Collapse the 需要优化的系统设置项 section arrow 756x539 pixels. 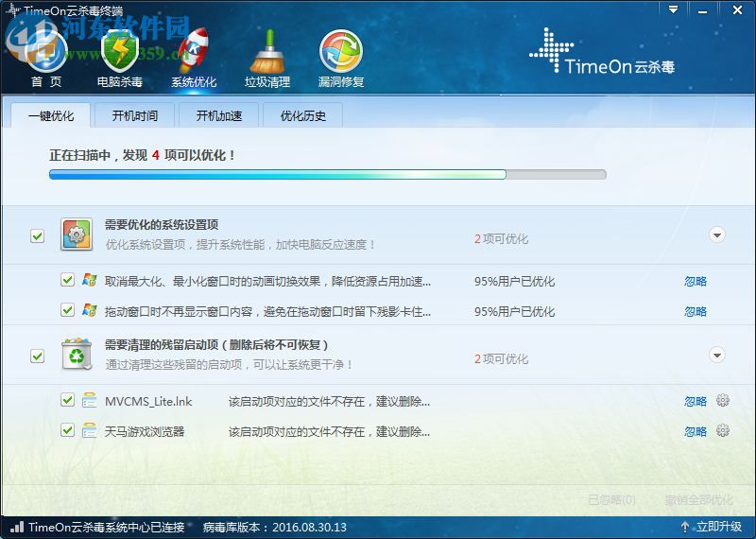(717, 235)
